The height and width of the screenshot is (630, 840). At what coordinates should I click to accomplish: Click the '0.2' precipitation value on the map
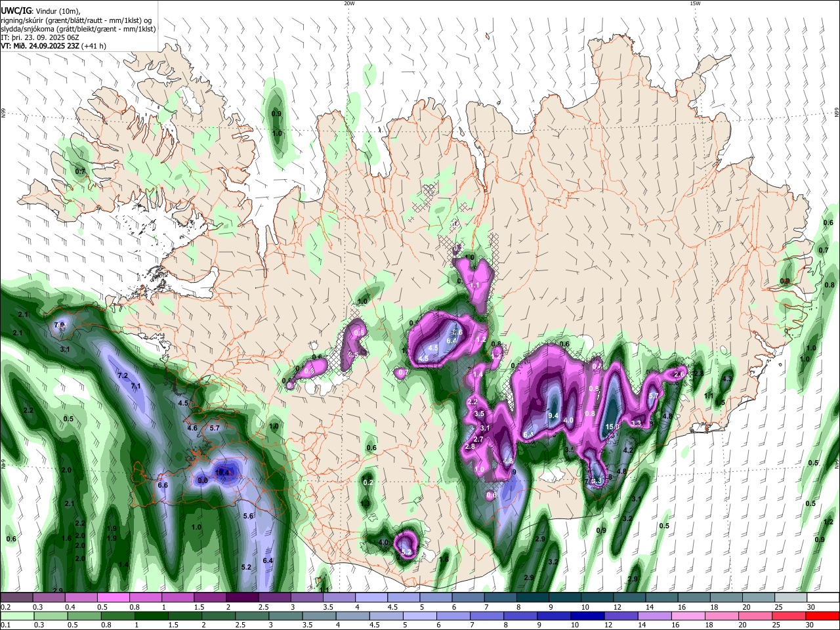tap(367, 482)
